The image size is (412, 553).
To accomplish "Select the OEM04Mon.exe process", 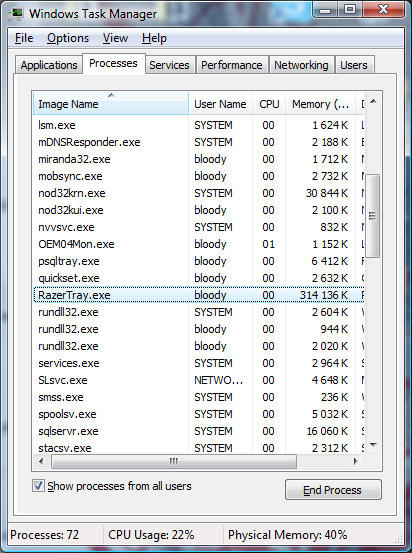I will [199, 244].
